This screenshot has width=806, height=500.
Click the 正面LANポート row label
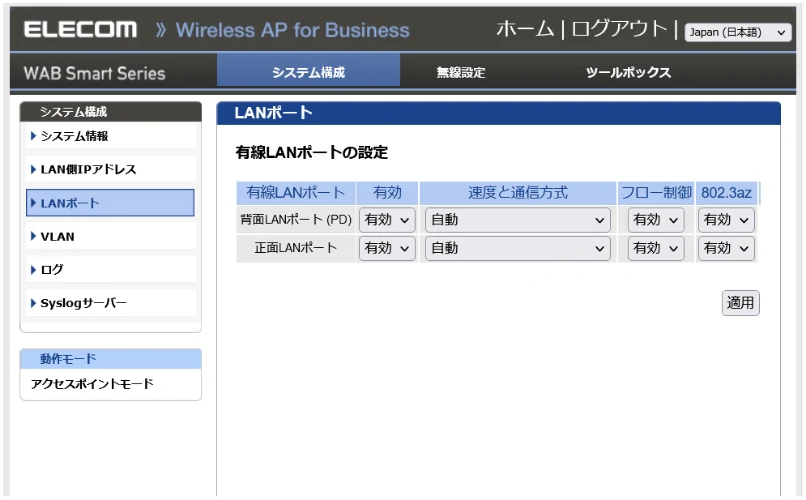(296, 248)
